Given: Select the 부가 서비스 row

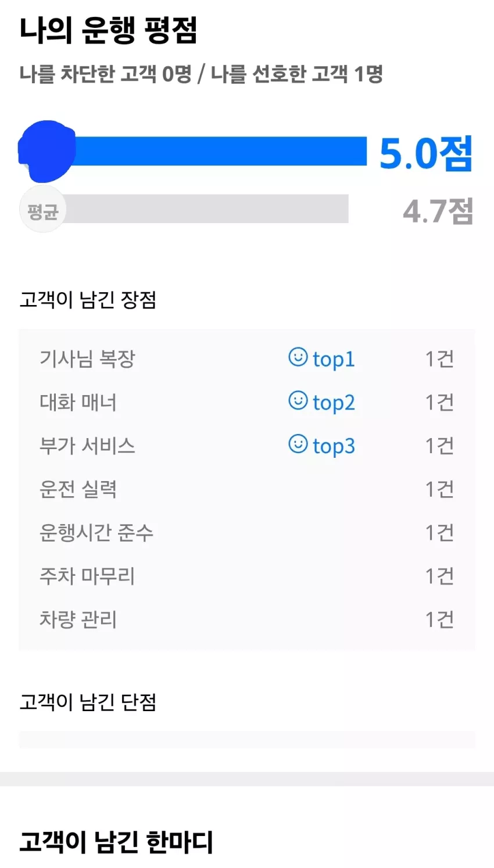Looking at the screenshot, I should coord(247,446).
